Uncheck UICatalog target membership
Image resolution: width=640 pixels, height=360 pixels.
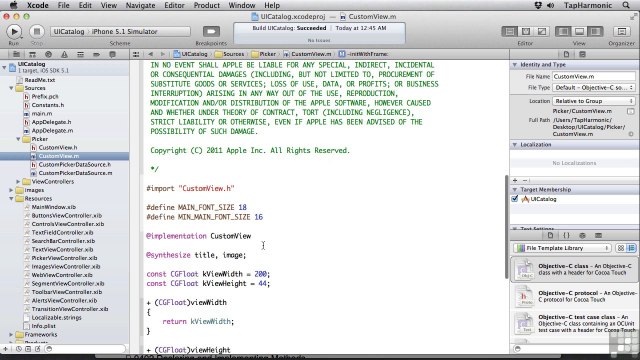coord(515,199)
